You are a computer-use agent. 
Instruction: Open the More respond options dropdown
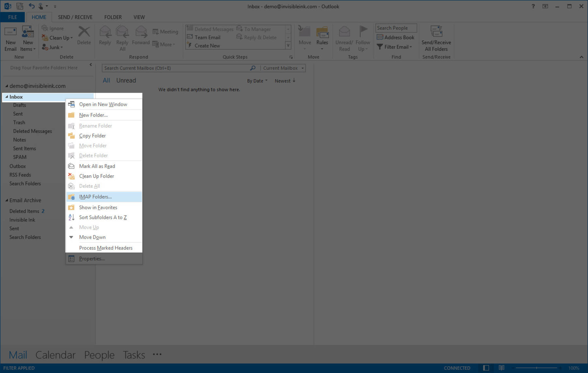click(164, 44)
